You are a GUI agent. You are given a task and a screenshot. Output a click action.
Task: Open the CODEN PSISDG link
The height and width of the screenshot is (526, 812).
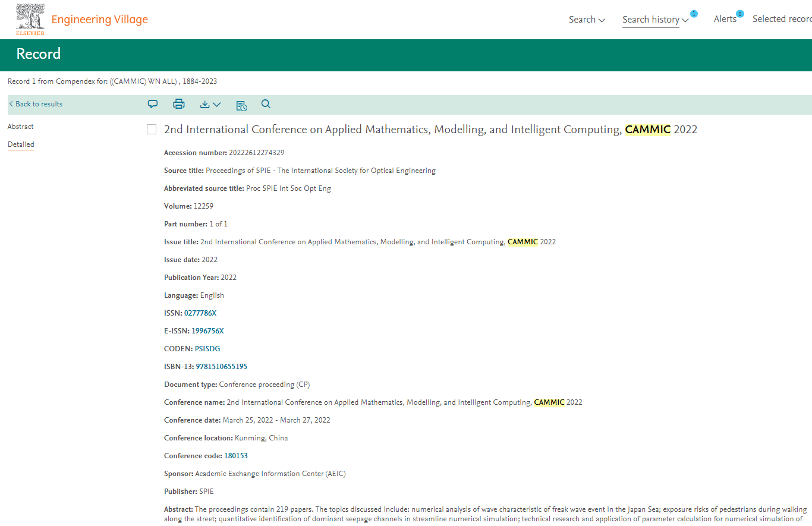coord(207,349)
